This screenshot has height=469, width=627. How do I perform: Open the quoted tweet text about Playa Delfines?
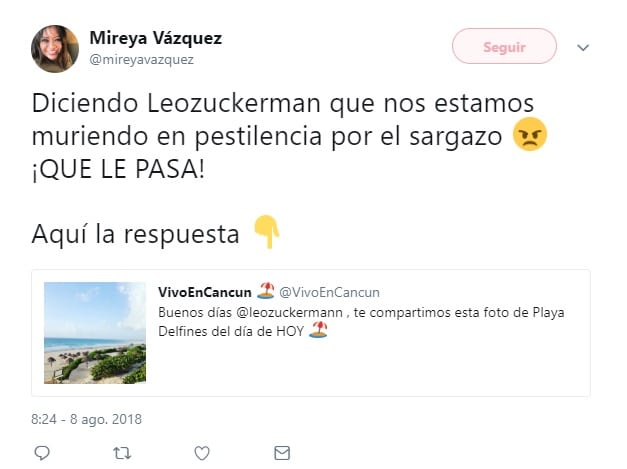[361, 321]
